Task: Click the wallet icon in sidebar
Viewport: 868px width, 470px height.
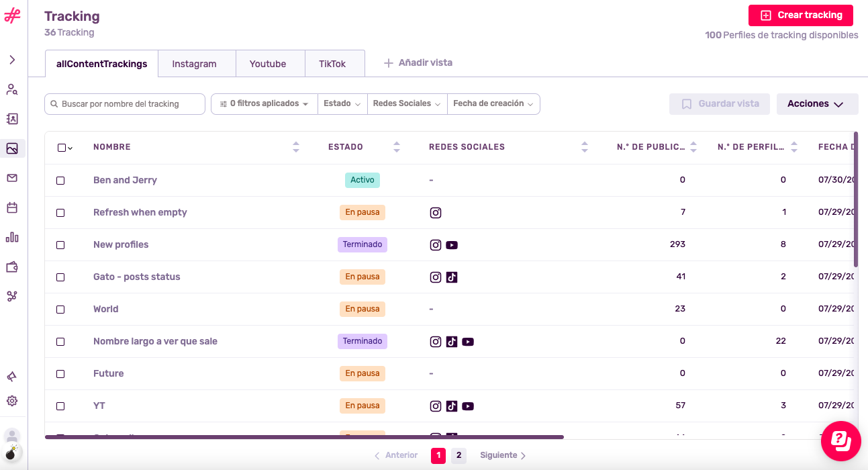Action: 12,267
